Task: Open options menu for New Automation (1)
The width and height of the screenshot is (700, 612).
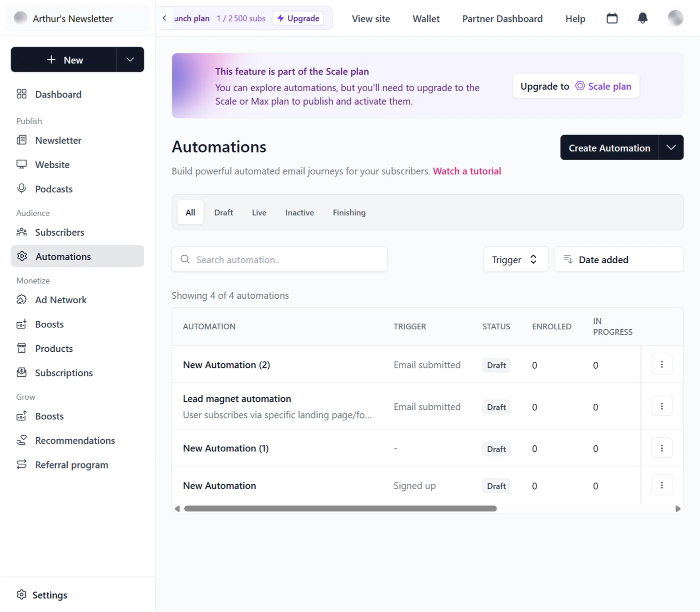Action: click(x=661, y=448)
